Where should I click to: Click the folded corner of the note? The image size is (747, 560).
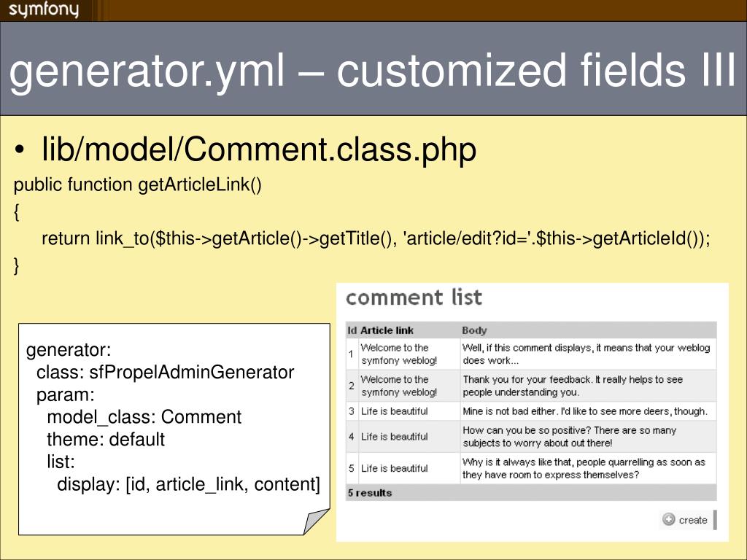[317, 521]
